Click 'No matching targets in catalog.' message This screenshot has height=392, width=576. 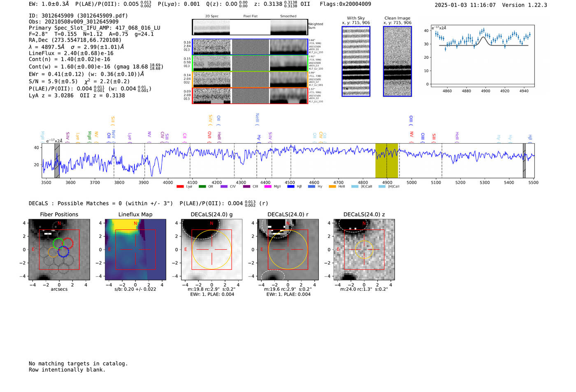tap(78, 364)
